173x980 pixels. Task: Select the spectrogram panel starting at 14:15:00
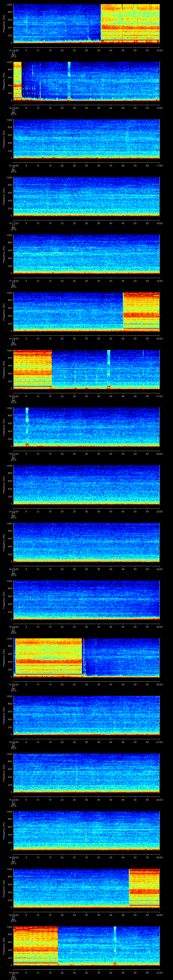point(87,81)
